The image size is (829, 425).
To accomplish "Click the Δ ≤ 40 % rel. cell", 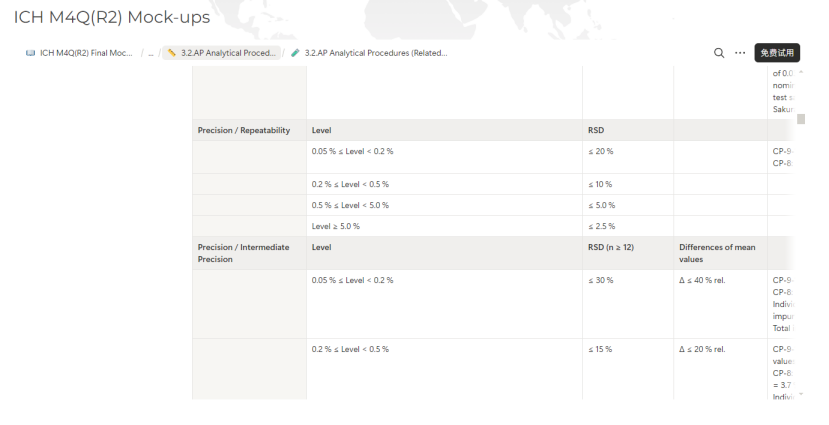I will click(702, 280).
